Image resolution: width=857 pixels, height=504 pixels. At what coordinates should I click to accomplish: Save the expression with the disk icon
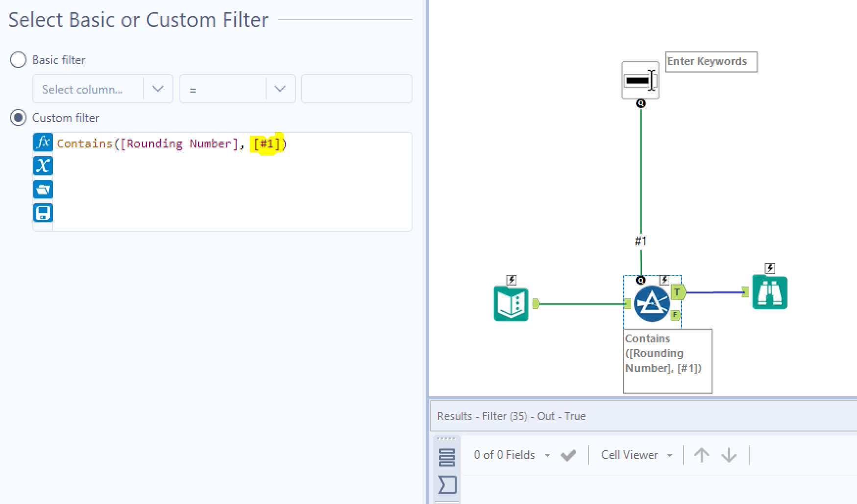pyautogui.click(x=43, y=213)
